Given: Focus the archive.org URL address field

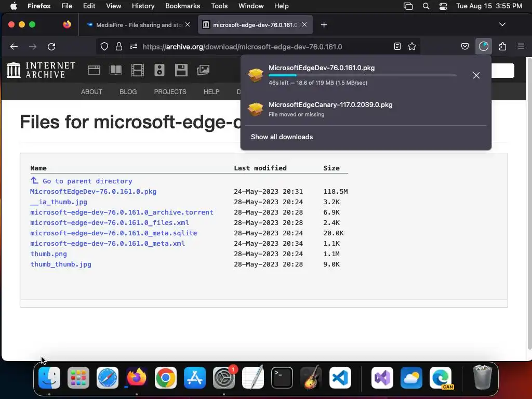Looking at the screenshot, I should pos(242,46).
